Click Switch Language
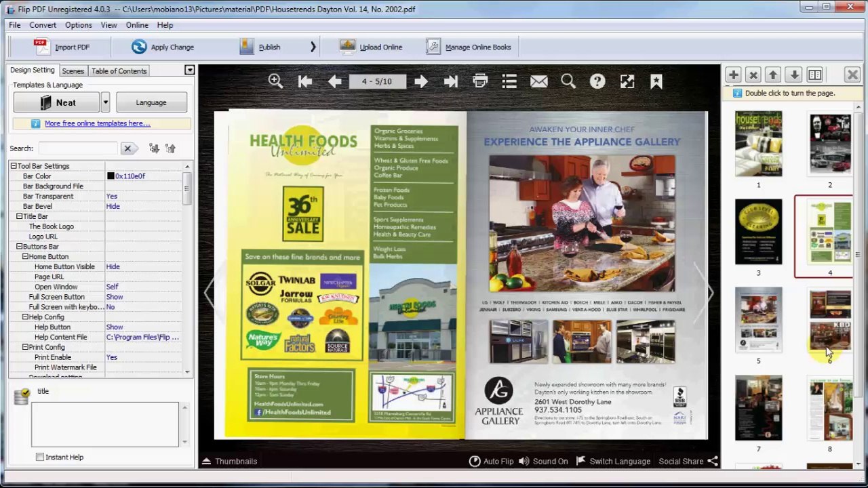The height and width of the screenshot is (488, 868). point(613,461)
